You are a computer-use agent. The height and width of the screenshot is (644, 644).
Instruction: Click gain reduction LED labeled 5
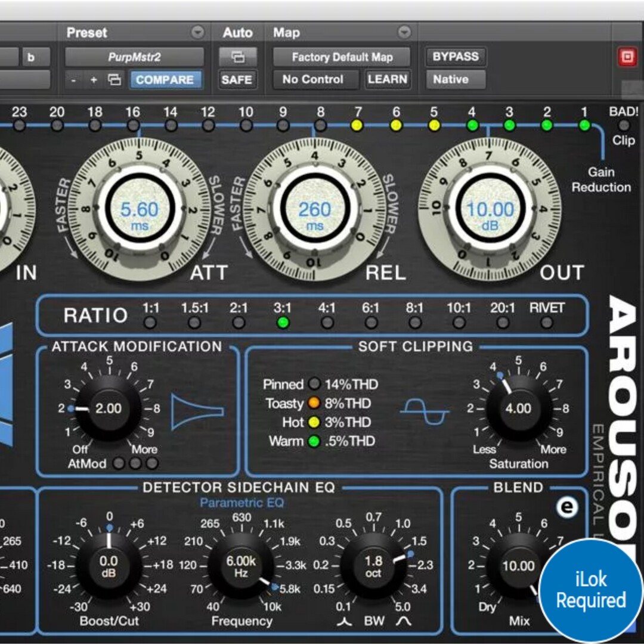[x=434, y=125]
